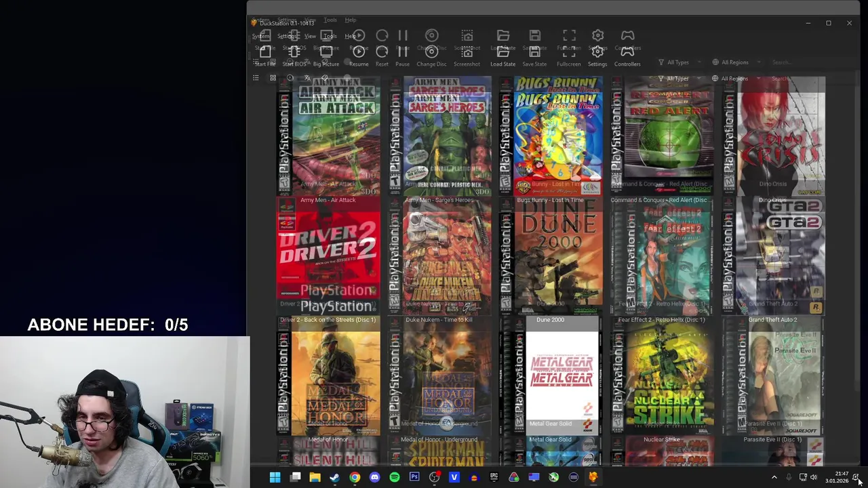Select the Dune 2000 cover
The width and height of the screenshot is (868, 488).
tap(551, 264)
